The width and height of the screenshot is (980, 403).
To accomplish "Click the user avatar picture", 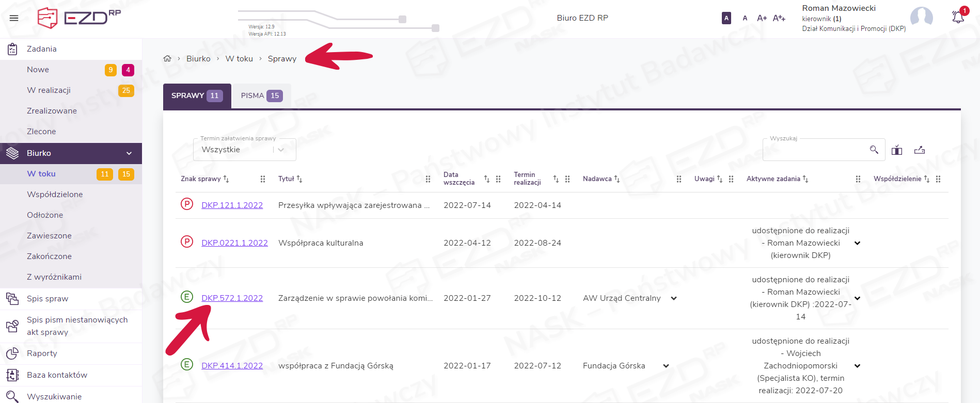I will coord(921,18).
